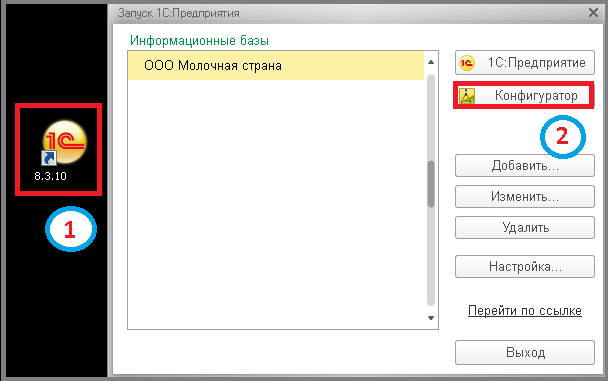Click the Удалить button
Viewport: 608px width, 381px height.
tap(525, 228)
